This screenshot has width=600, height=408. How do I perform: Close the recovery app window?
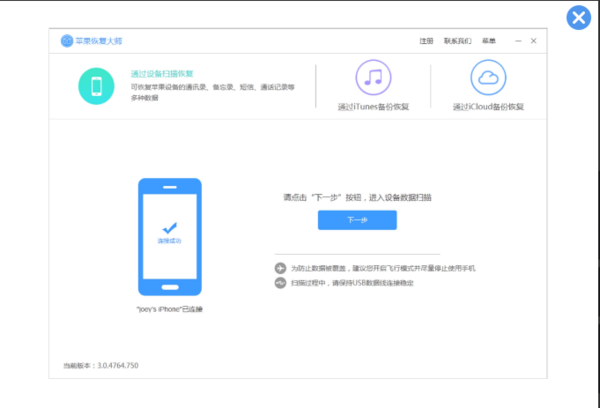534,41
